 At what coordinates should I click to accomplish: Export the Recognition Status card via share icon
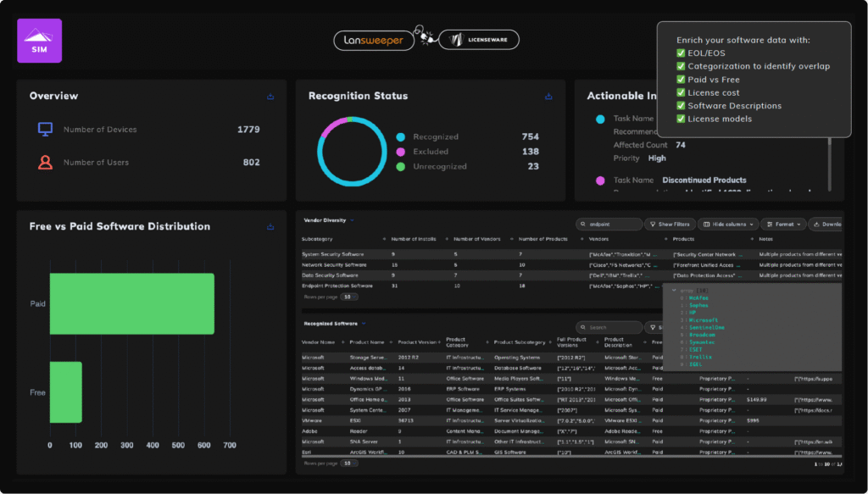548,97
